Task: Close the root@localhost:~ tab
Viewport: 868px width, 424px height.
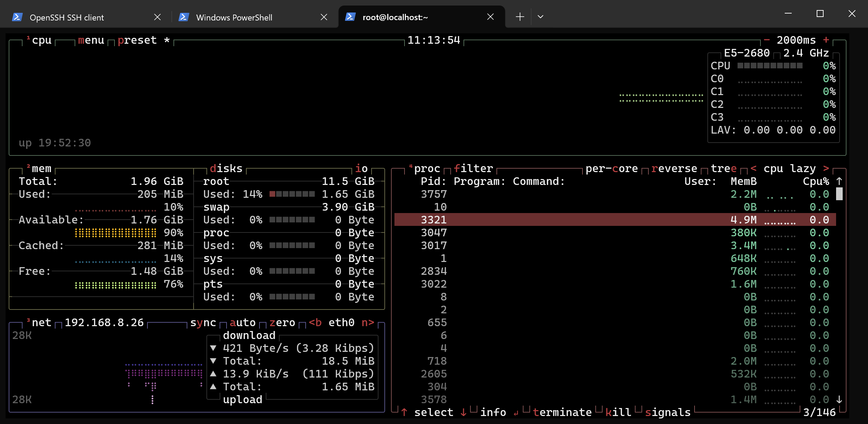Action: pyautogui.click(x=490, y=17)
